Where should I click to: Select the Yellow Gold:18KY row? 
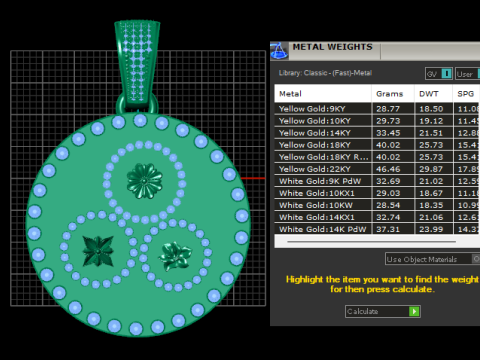(377, 145)
